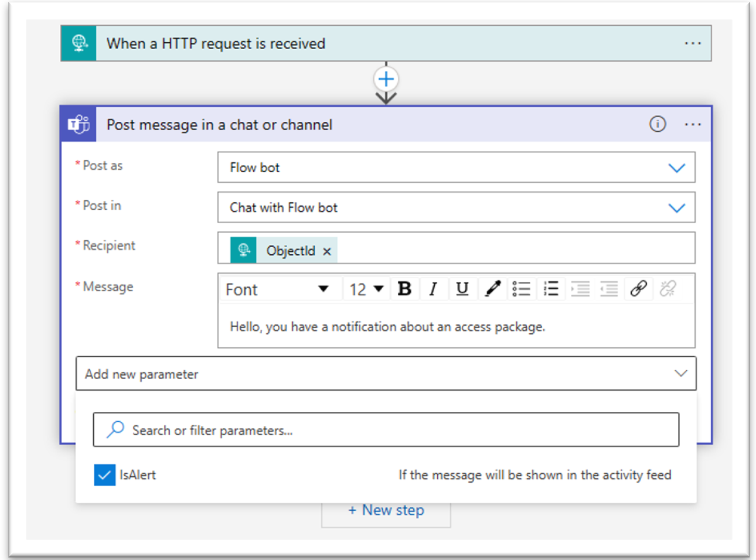Viewport: 756px width, 560px height.
Task: Open the Post message action ellipsis menu
Action: (693, 124)
